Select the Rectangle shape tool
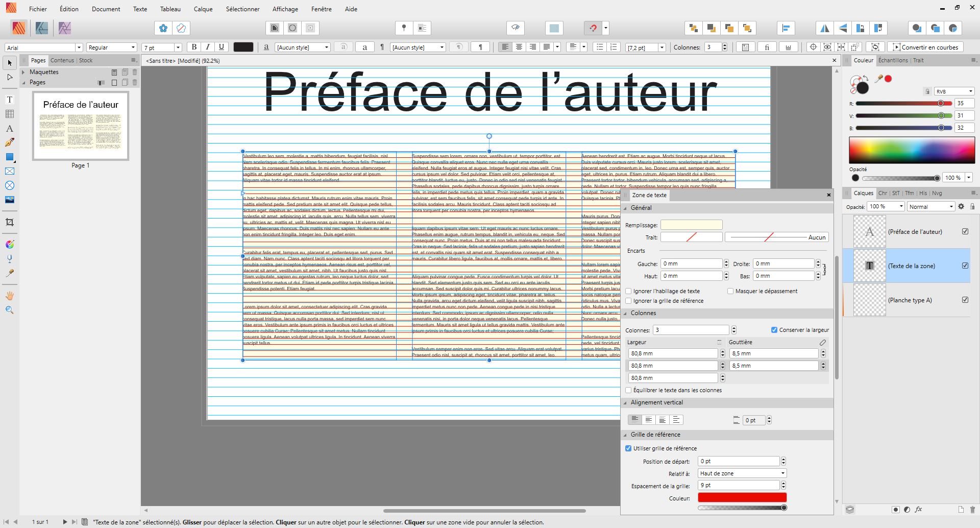 (10, 157)
